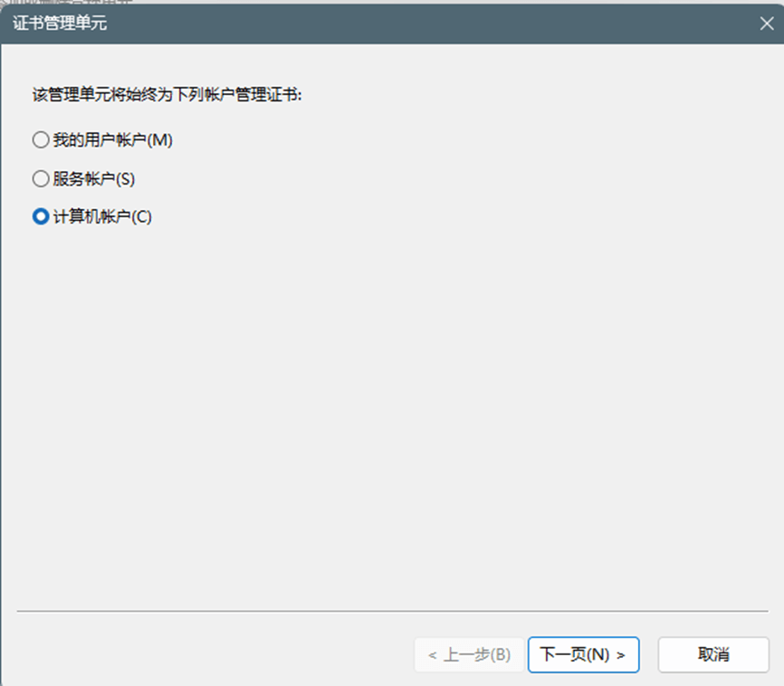Viewport: 784px width, 686px height.
Task: Advance to the next page via 下一页
Action: [x=584, y=654]
